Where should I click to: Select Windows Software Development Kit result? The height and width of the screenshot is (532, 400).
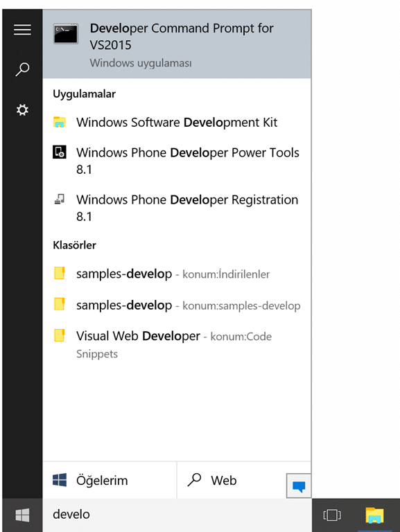click(x=177, y=122)
